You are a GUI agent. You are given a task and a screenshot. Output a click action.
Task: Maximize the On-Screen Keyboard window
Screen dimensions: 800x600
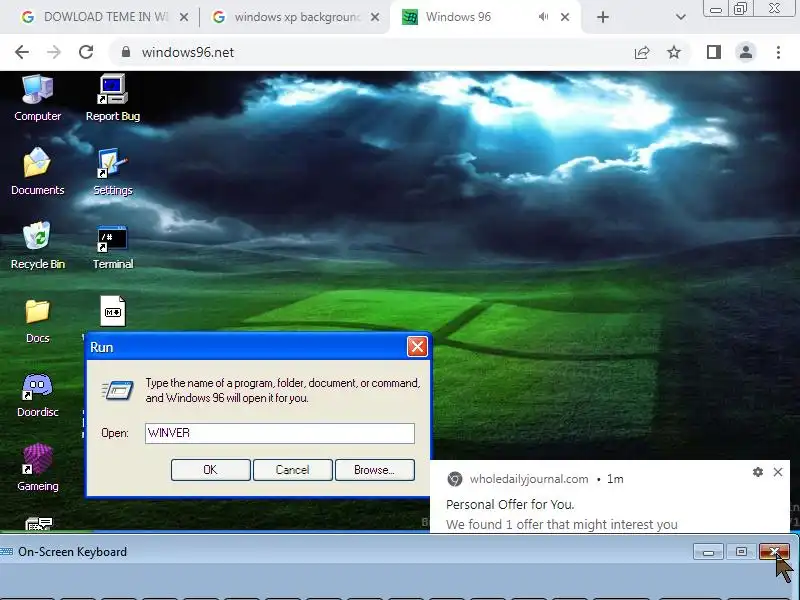pos(741,552)
